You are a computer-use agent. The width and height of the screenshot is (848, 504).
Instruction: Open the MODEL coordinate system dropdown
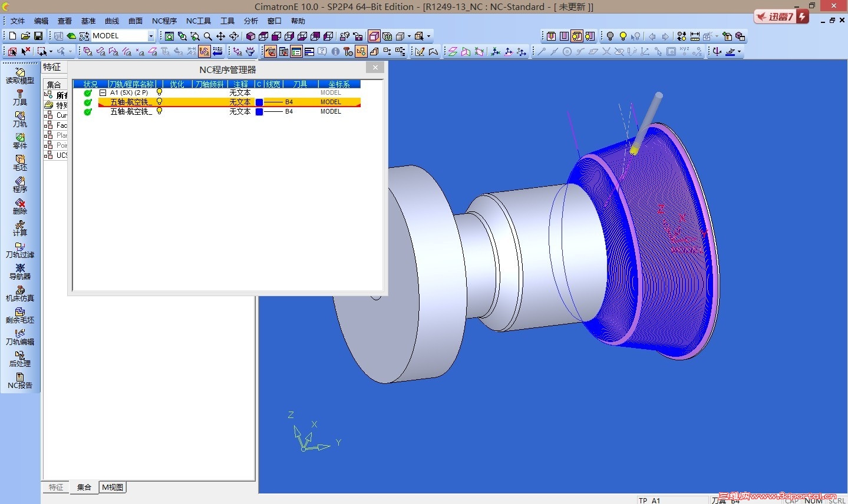point(151,36)
